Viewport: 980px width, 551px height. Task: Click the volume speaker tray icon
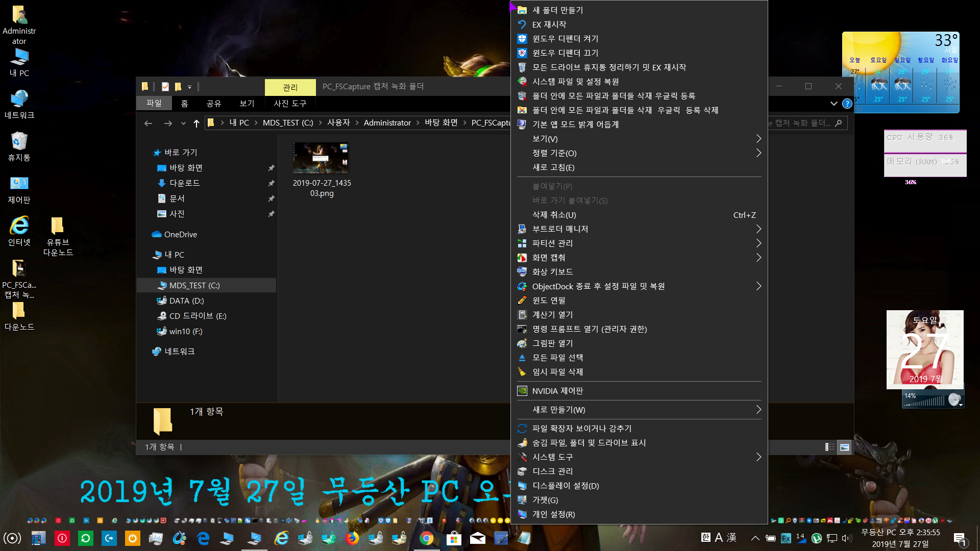(847, 538)
